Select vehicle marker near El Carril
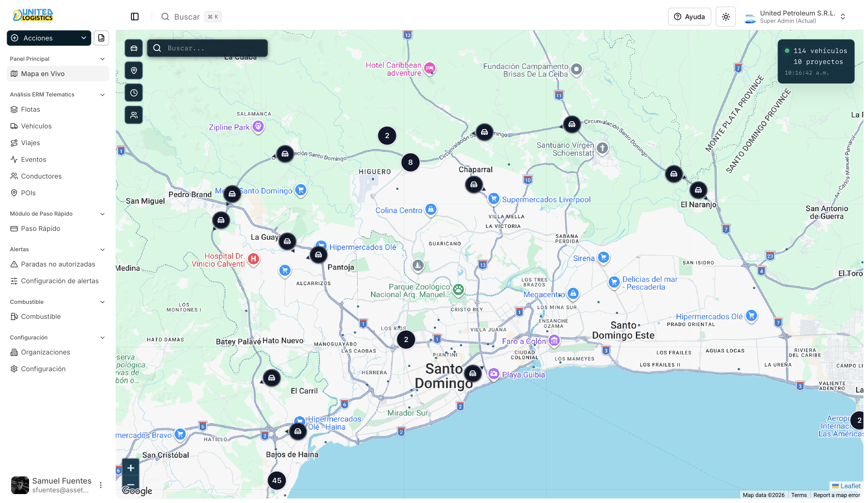This screenshot has height=503, width=868. click(272, 378)
